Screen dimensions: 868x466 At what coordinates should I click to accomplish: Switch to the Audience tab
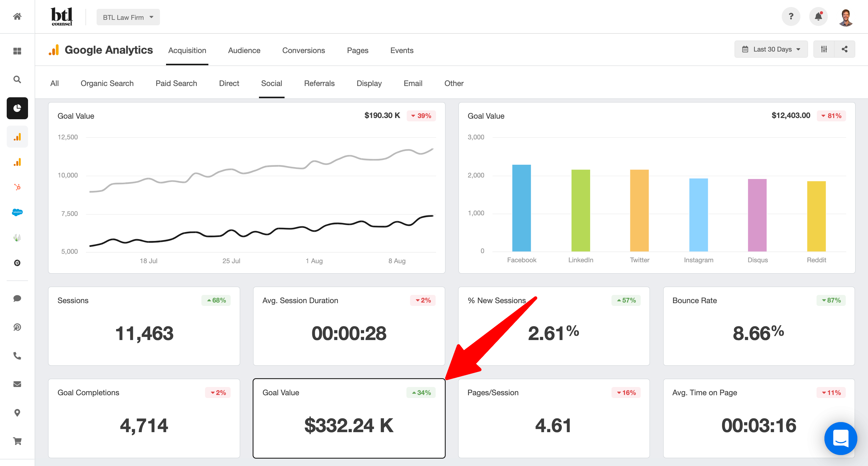point(244,51)
